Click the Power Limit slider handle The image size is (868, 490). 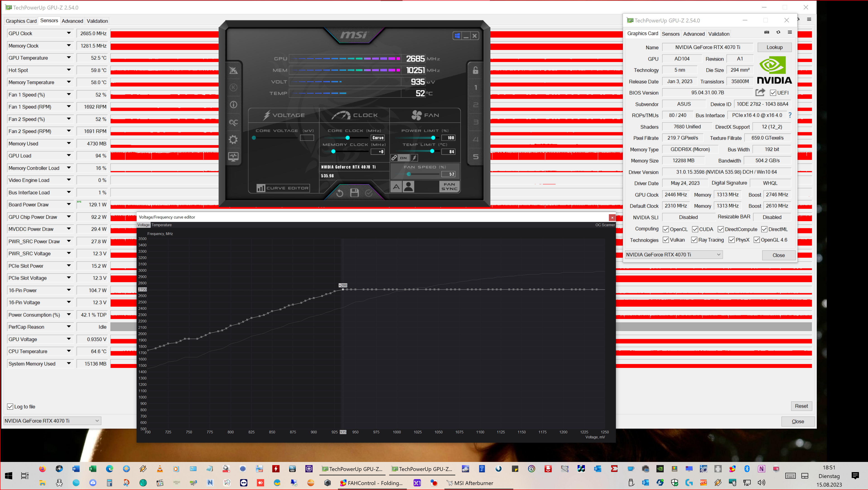[x=433, y=138]
